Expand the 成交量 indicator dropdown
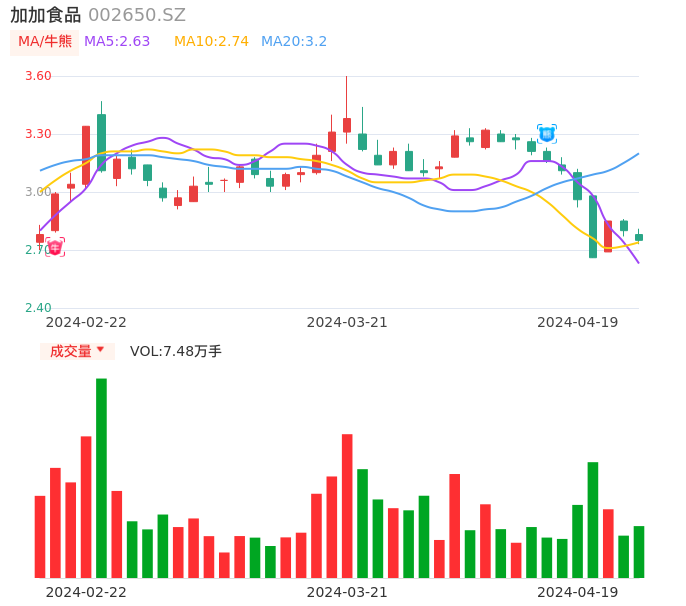This screenshot has width=686, height=606. pos(77,351)
